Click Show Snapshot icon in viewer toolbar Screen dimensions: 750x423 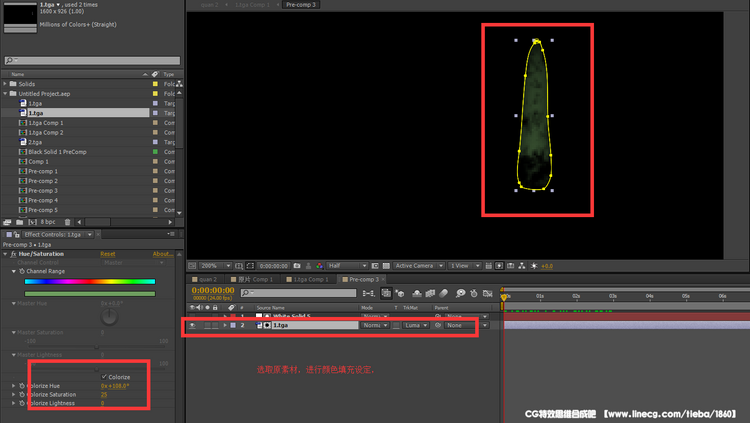(x=308, y=266)
